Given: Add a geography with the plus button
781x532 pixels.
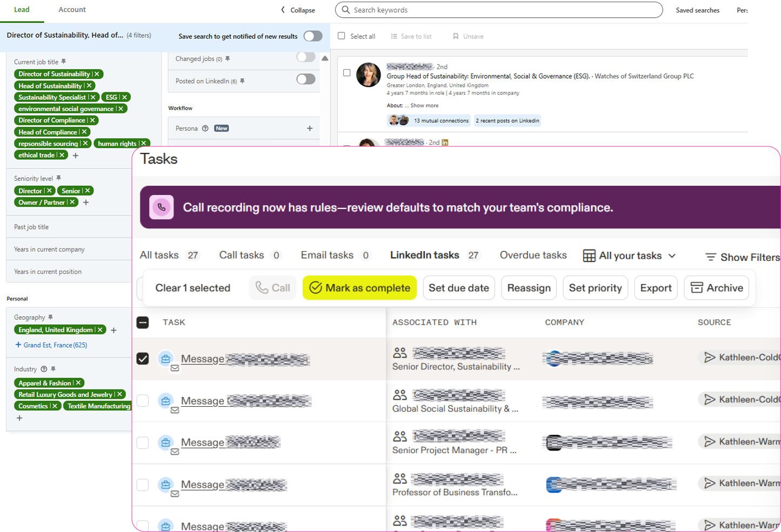Looking at the screenshot, I should [x=114, y=330].
